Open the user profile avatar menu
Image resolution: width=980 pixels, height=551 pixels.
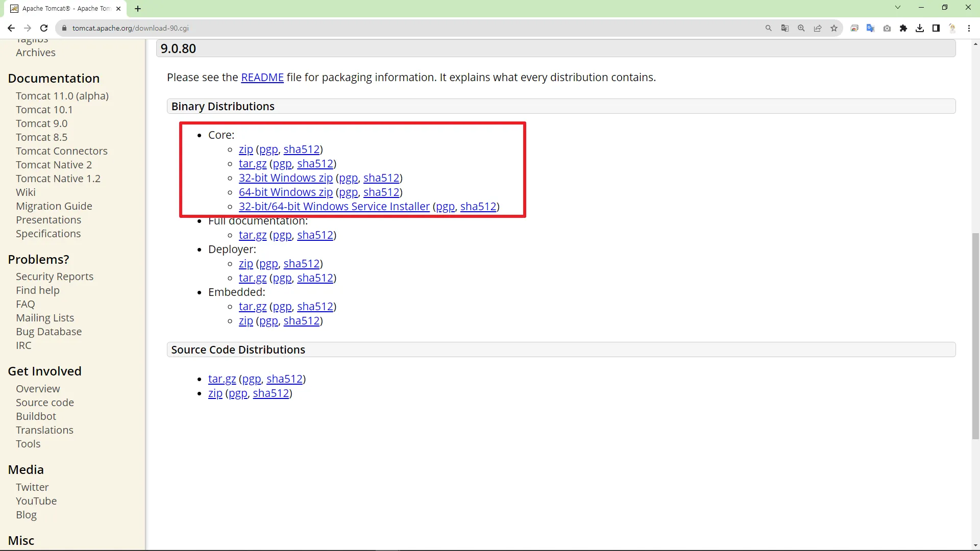tap(952, 28)
